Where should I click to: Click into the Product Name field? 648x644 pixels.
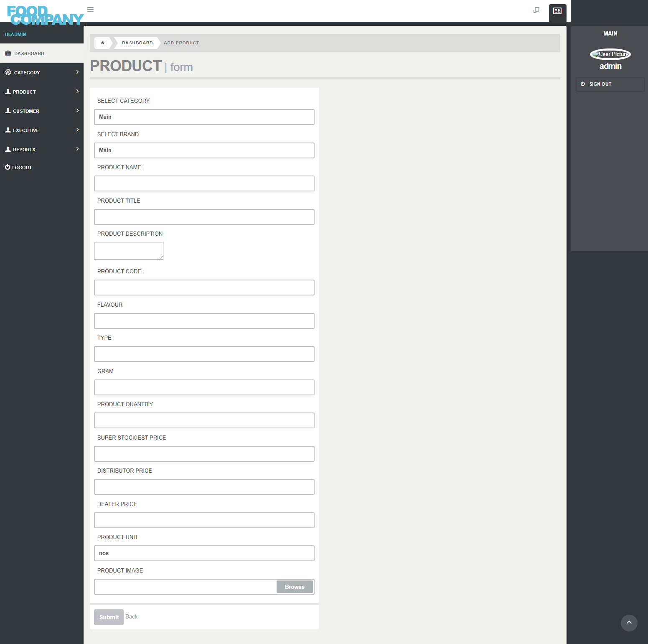click(x=204, y=183)
